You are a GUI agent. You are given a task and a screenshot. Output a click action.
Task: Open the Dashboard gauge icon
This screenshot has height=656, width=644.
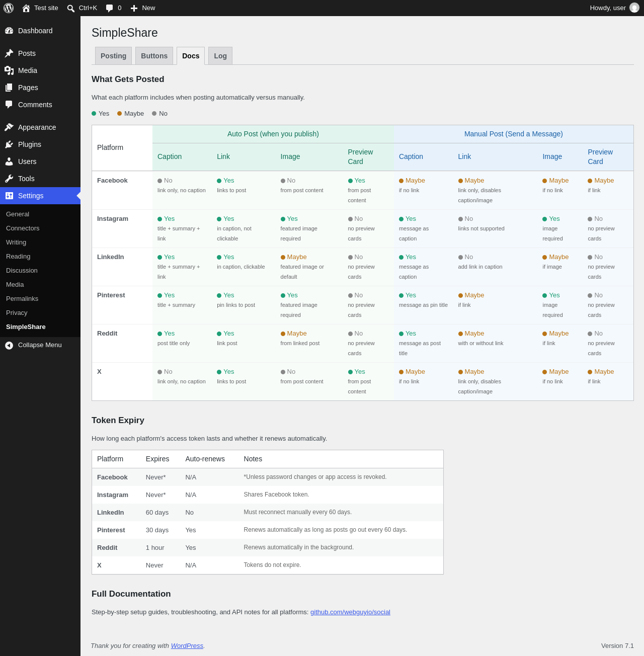(9, 31)
